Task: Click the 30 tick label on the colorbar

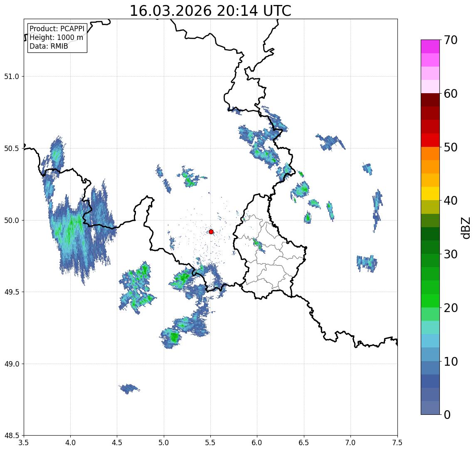Action: [451, 254]
